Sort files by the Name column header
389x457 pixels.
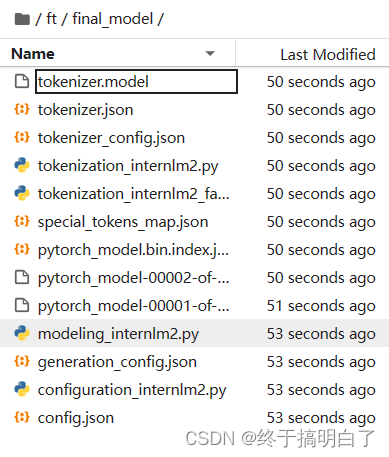pos(33,54)
